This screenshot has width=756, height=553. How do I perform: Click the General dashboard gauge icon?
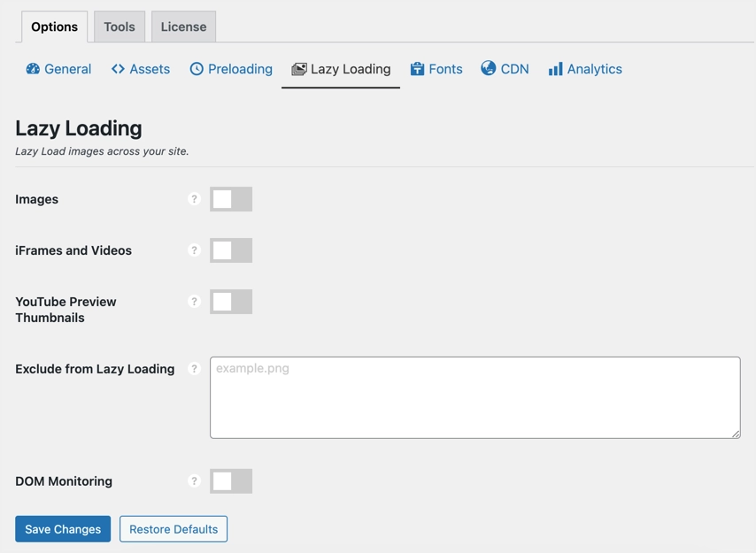point(33,69)
